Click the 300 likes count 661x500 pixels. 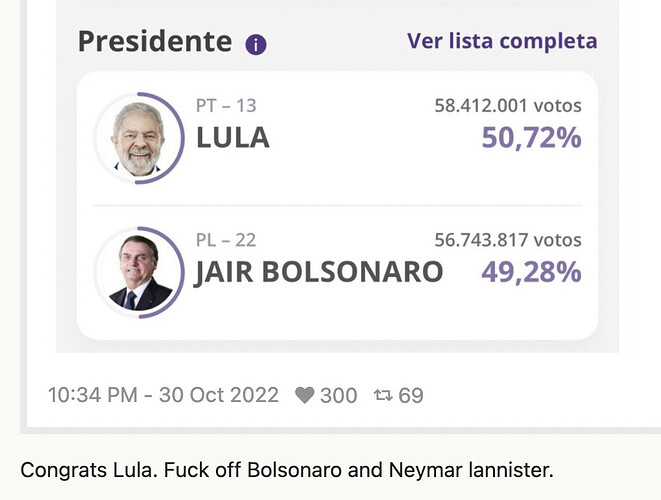click(339, 395)
